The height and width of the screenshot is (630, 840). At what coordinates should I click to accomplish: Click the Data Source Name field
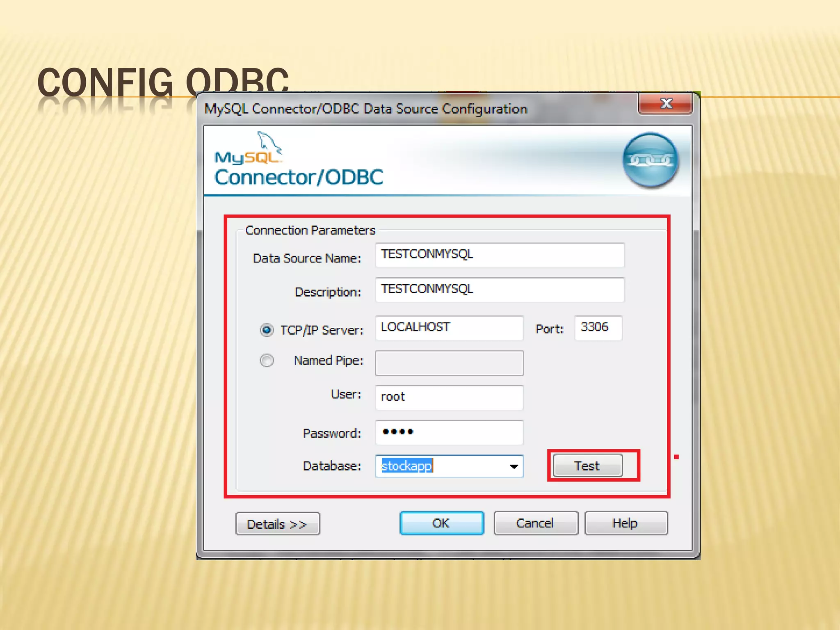tap(500, 255)
